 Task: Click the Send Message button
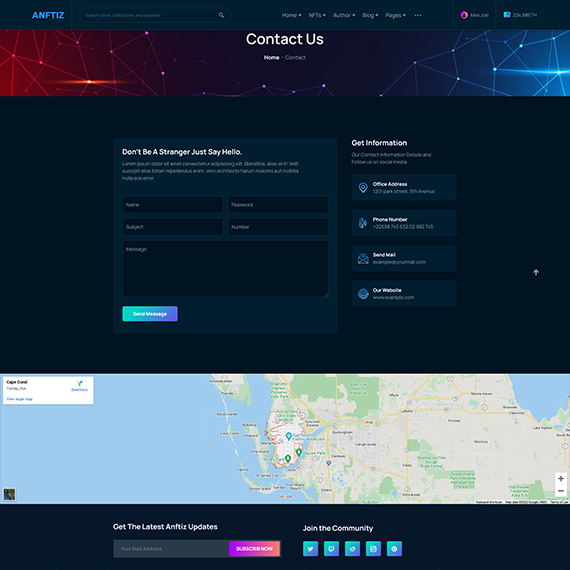(150, 314)
